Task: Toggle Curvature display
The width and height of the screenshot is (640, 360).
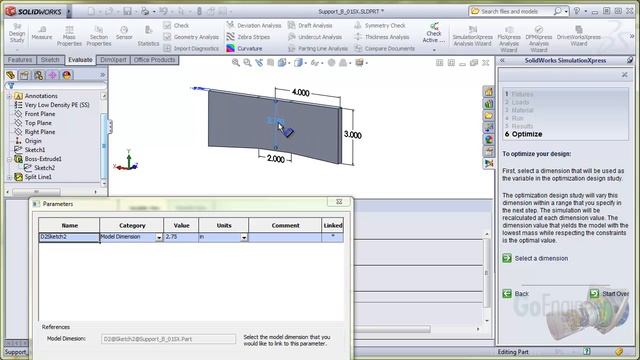Action: click(x=244, y=48)
